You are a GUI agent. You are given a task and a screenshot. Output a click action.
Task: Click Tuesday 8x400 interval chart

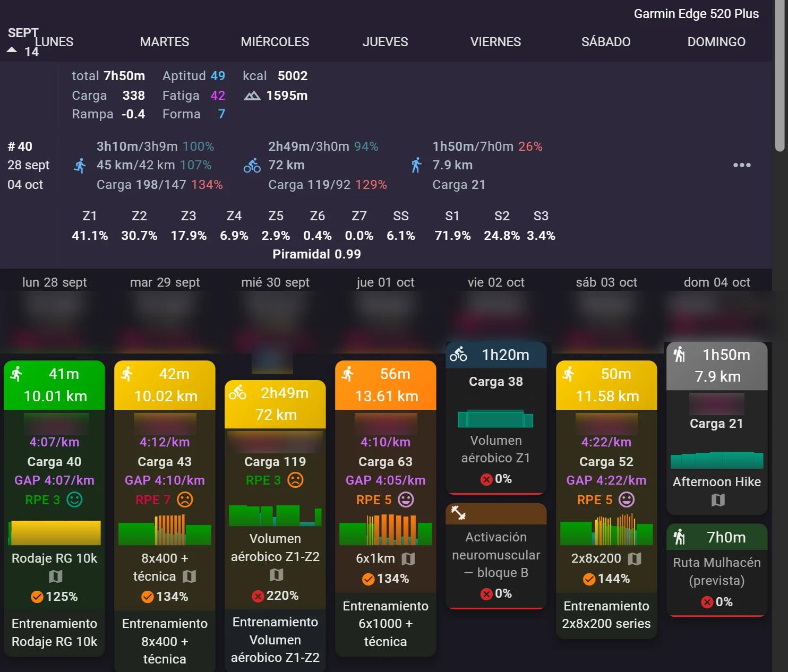click(165, 531)
